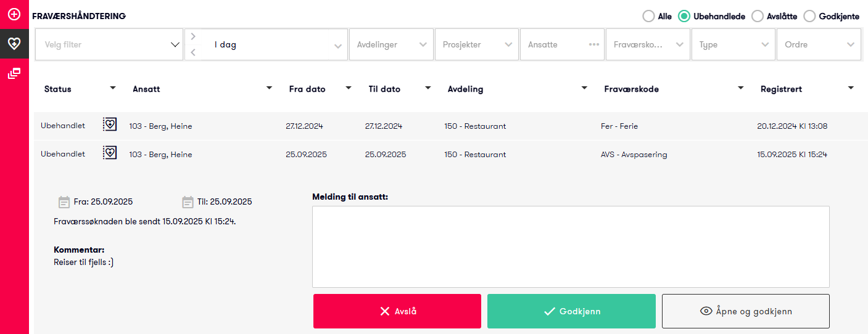Open the Avdelinger dropdown
The height and width of the screenshot is (334, 868).
391,44
